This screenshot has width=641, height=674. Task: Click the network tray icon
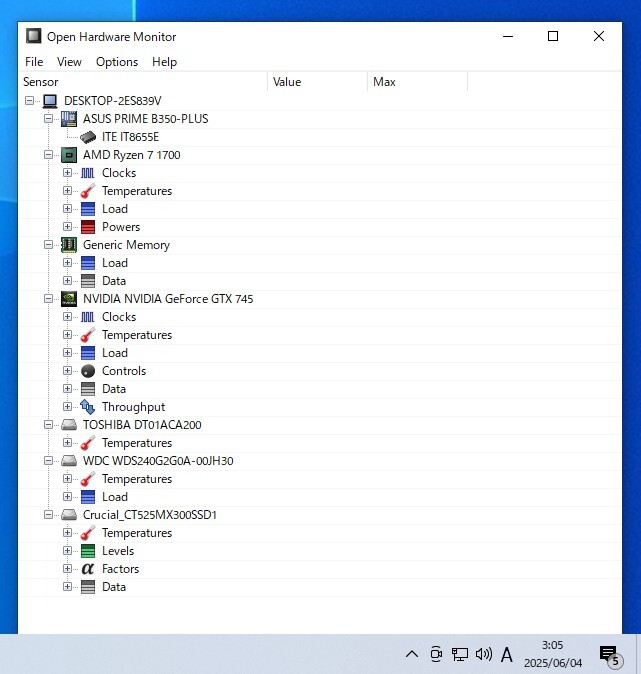point(460,655)
